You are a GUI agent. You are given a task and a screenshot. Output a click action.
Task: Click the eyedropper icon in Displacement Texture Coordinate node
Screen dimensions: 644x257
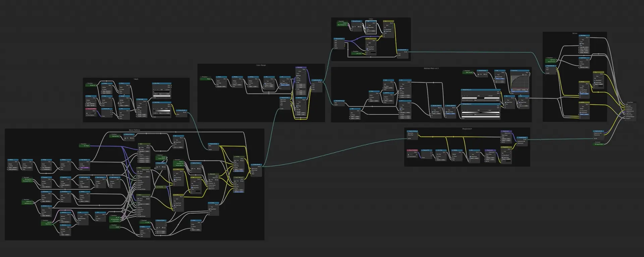(x=416, y=155)
